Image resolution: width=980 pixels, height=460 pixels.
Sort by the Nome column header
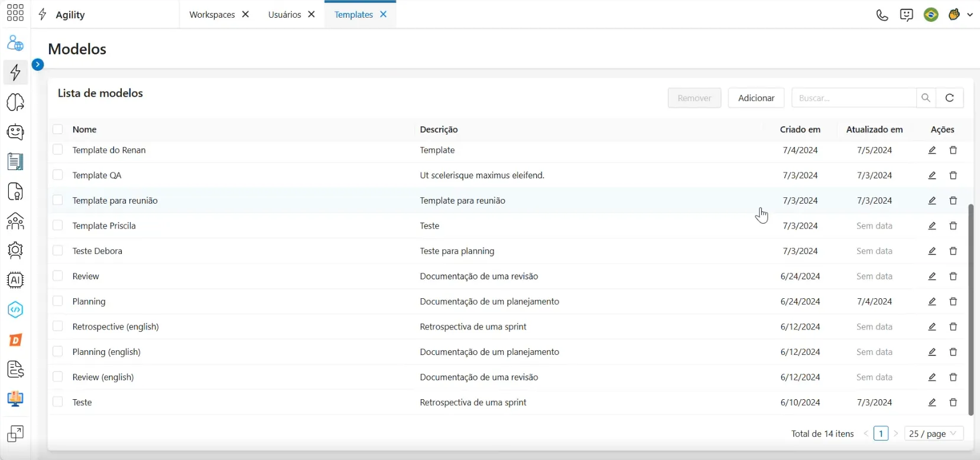pos(85,129)
